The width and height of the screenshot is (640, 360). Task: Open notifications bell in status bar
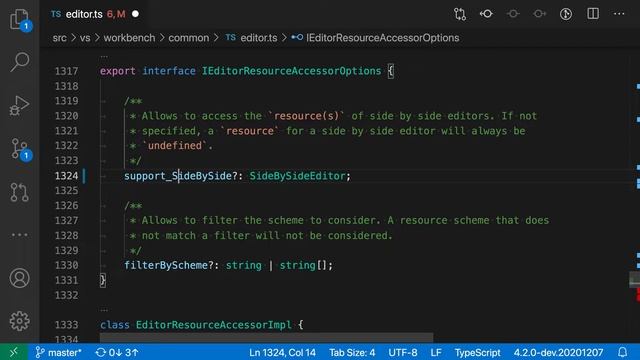(622, 352)
